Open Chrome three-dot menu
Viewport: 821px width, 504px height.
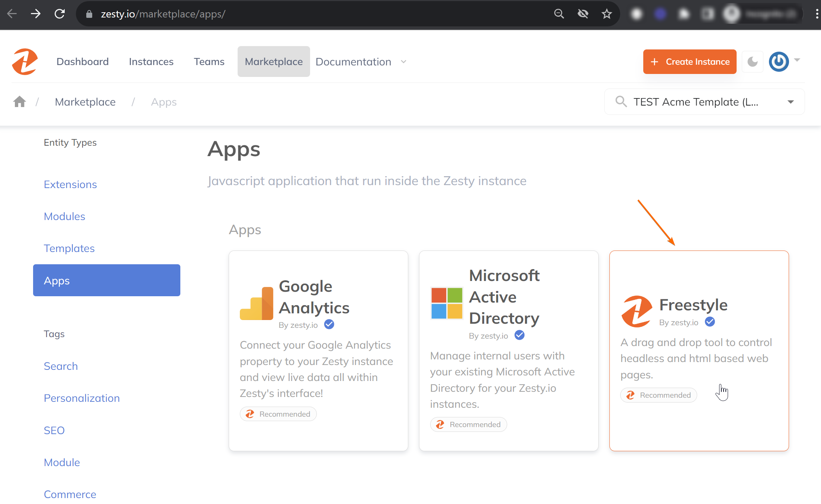click(x=817, y=14)
